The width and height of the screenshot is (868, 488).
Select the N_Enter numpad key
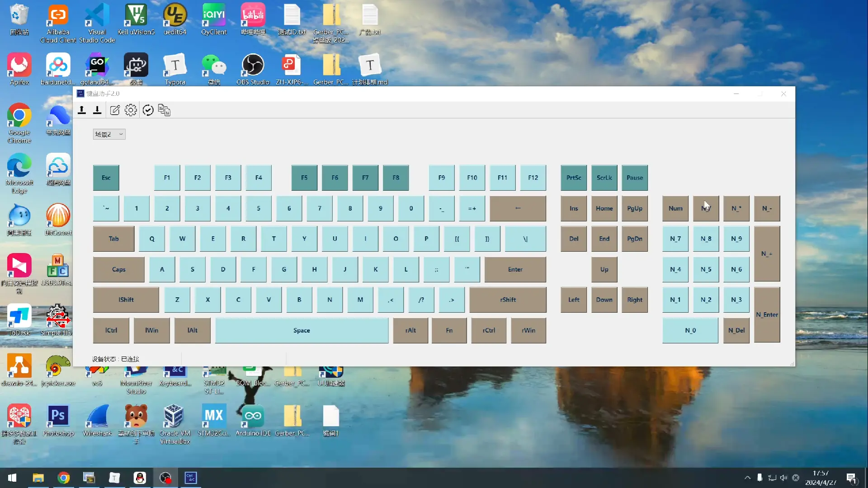(x=767, y=315)
